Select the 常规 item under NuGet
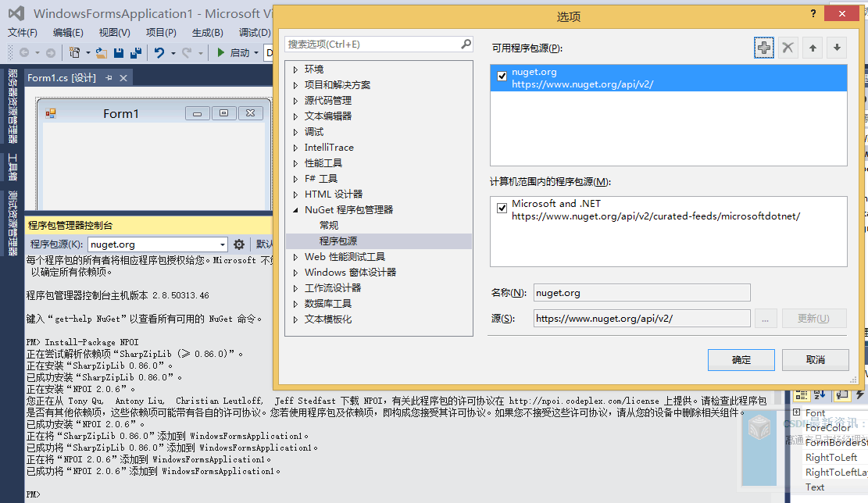 [x=329, y=225]
